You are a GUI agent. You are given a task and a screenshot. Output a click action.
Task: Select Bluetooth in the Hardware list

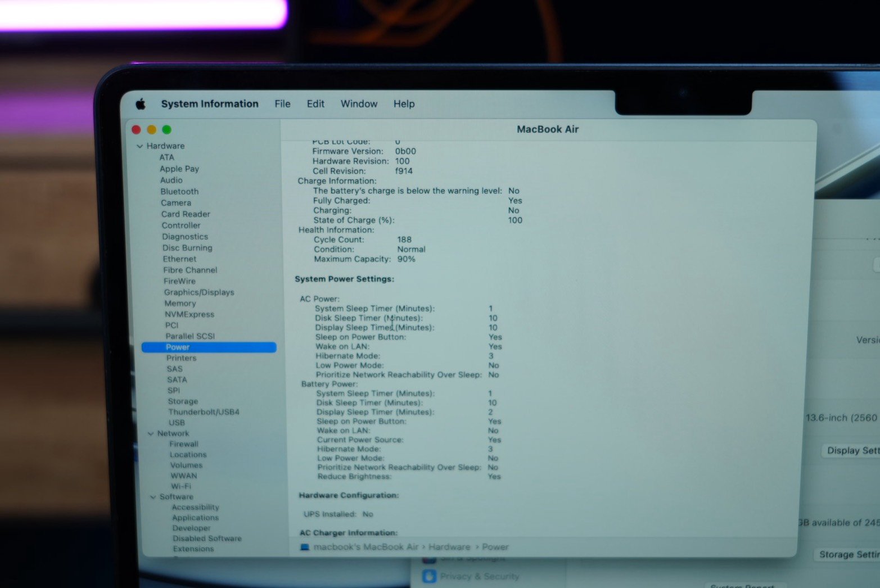[x=179, y=192]
